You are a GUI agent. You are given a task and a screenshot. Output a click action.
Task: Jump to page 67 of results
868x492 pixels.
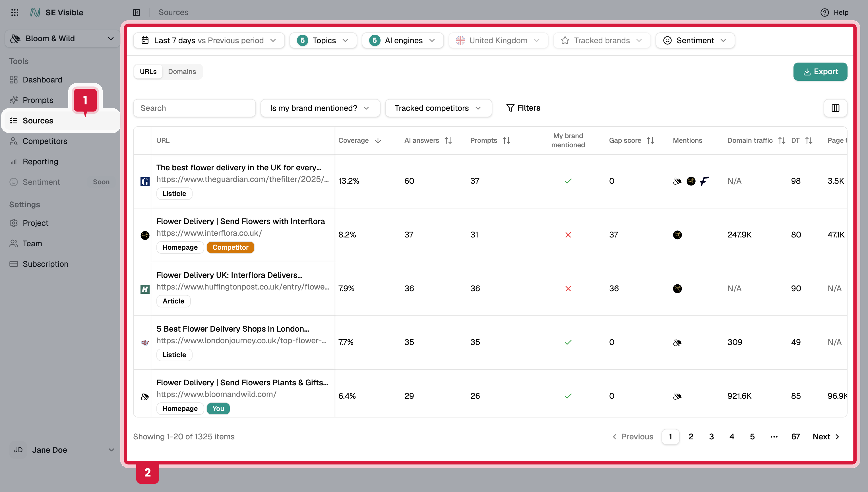(x=796, y=437)
